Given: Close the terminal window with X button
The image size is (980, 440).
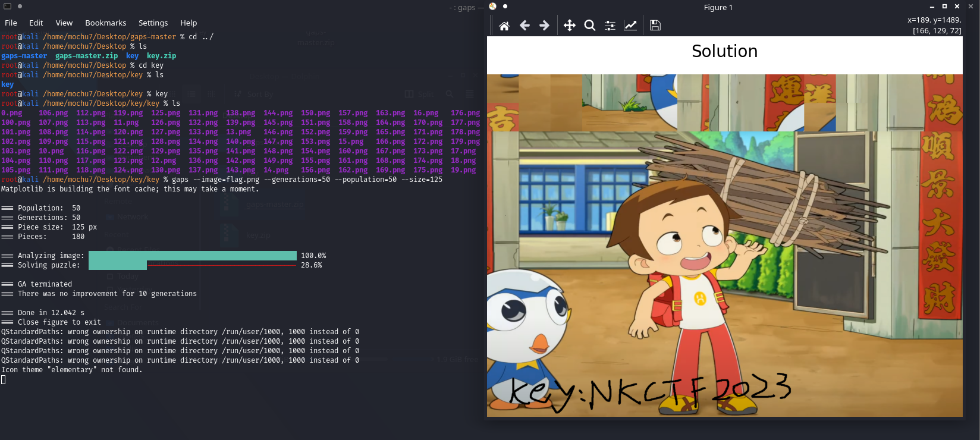Looking at the screenshot, I should [970, 7].
